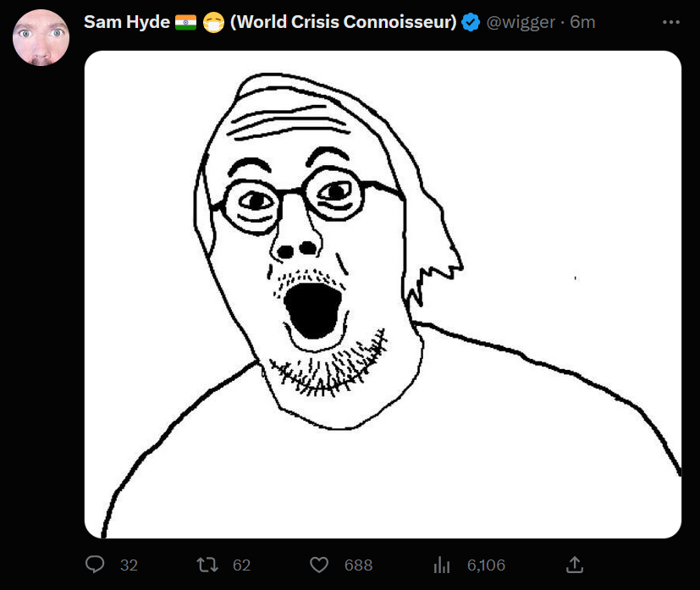This screenshot has width=700, height=590.
Task: Open Sam Hyde's profile avatar
Action: [x=41, y=38]
